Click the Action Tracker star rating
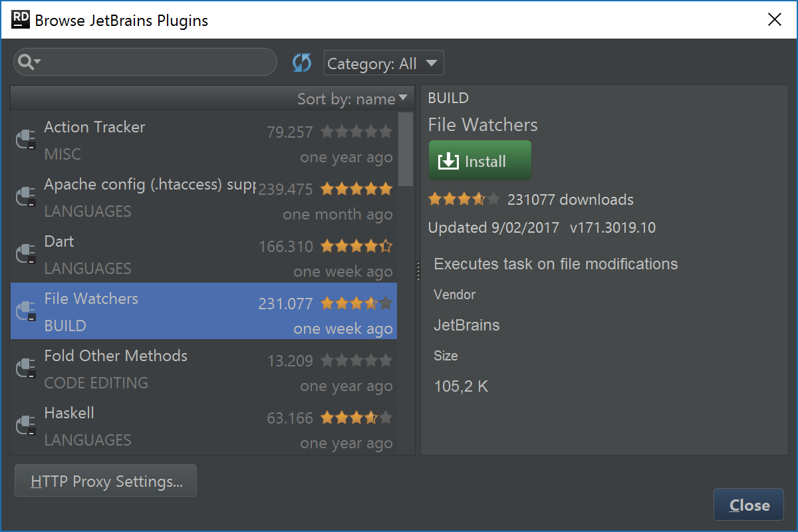Image resolution: width=798 pixels, height=532 pixels. 356,132
